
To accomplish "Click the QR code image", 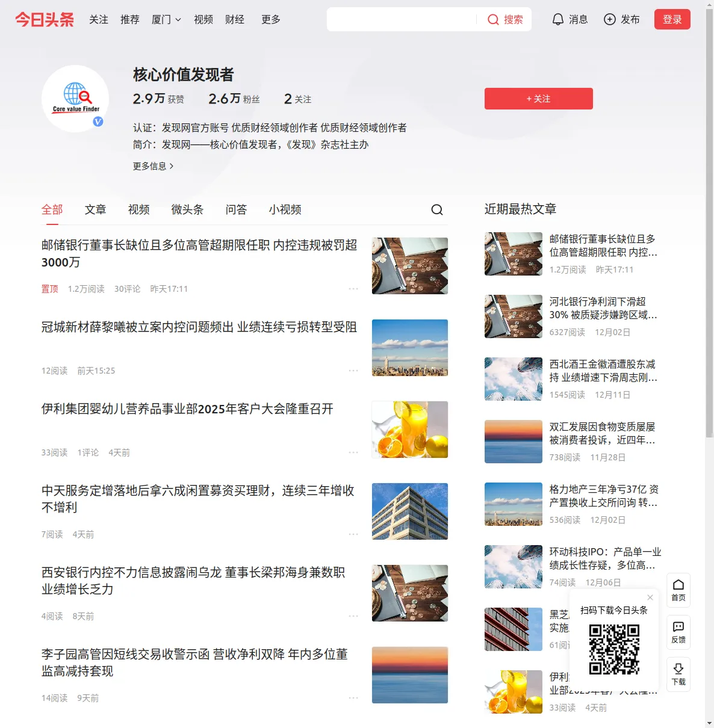I will point(614,649).
